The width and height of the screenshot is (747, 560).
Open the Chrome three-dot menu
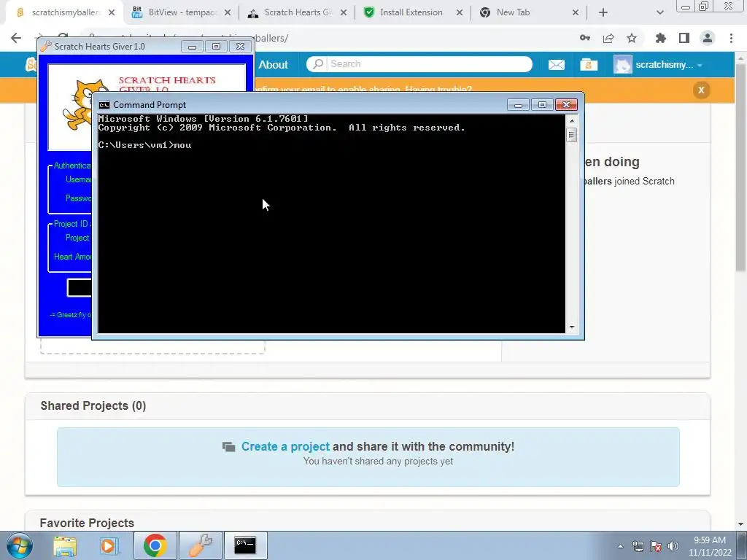coord(731,38)
